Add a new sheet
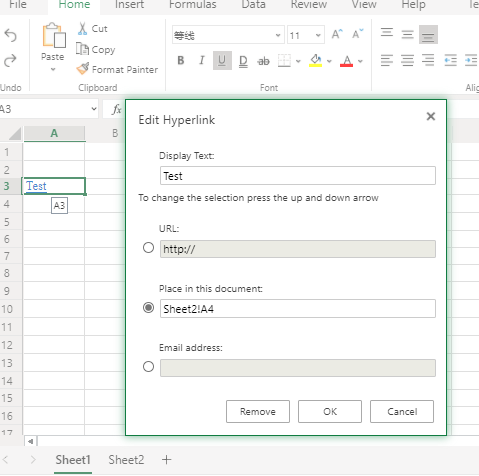Viewport: 479px width, 476px height. click(x=166, y=460)
